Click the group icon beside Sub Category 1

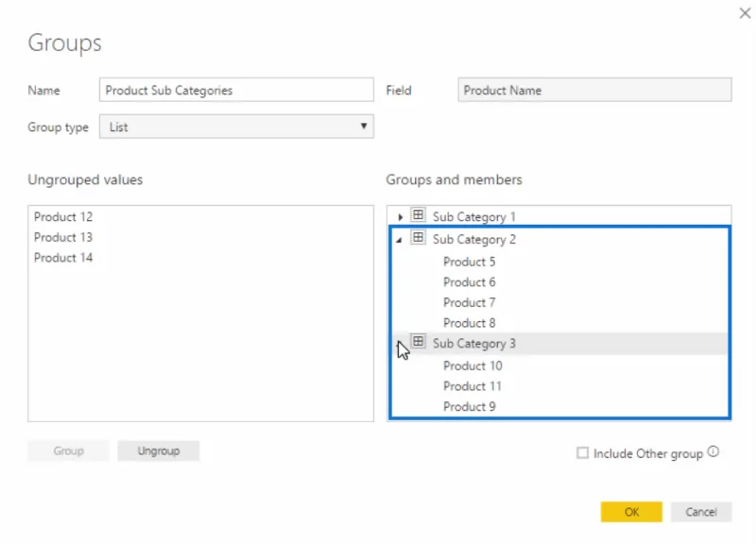click(418, 215)
